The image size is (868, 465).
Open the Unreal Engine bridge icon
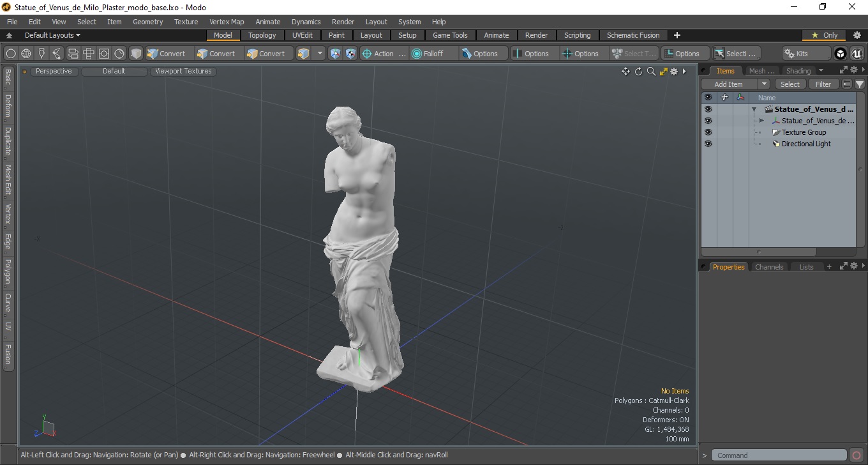(857, 54)
